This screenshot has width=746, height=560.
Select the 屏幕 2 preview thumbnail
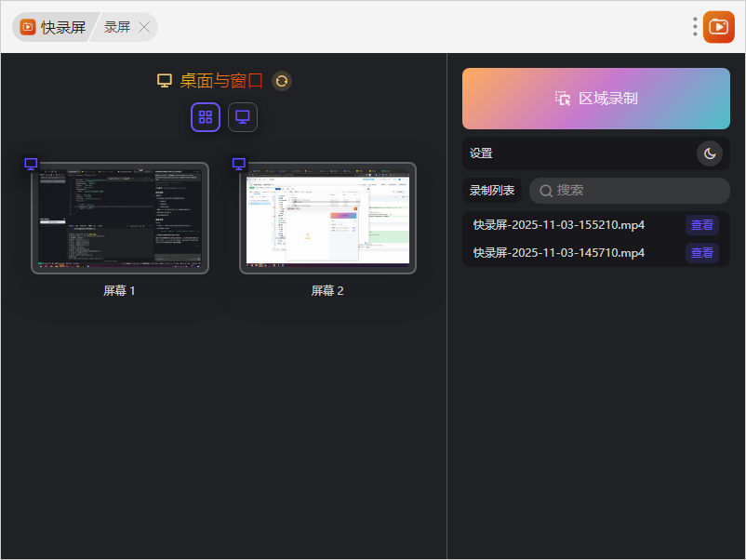point(327,219)
